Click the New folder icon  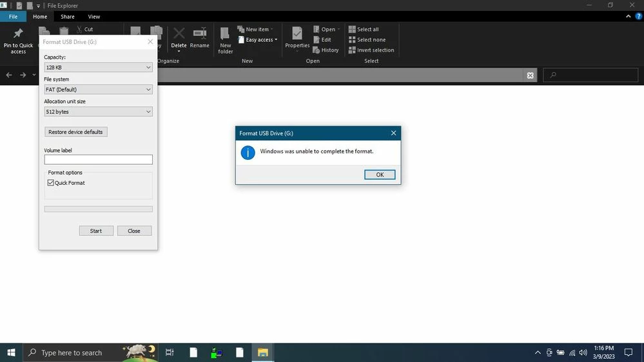click(225, 33)
